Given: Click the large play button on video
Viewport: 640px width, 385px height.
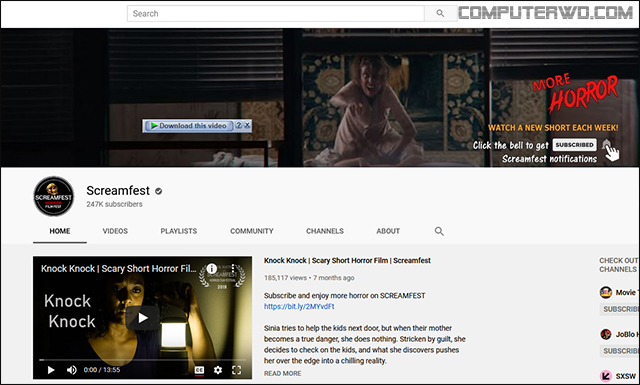Looking at the screenshot, I should 142,318.
